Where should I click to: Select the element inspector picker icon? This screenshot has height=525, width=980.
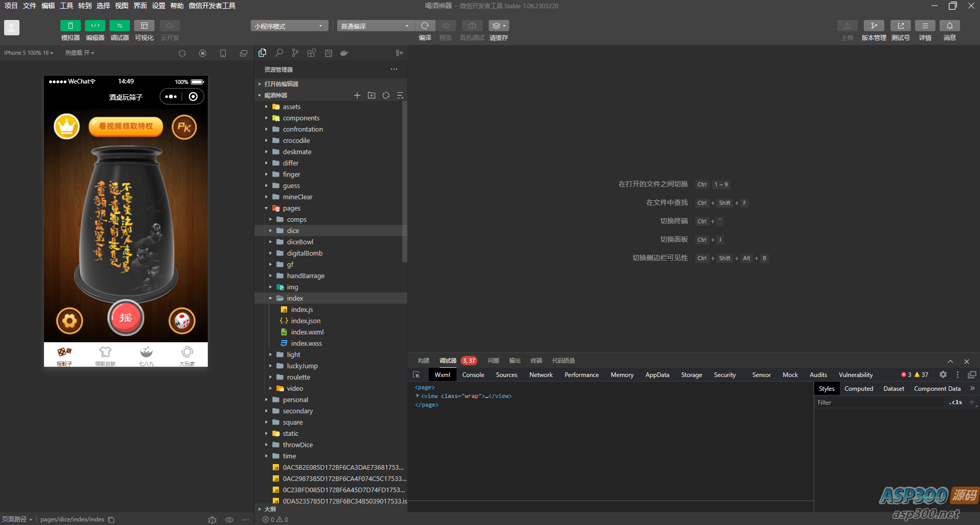[x=417, y=375]
